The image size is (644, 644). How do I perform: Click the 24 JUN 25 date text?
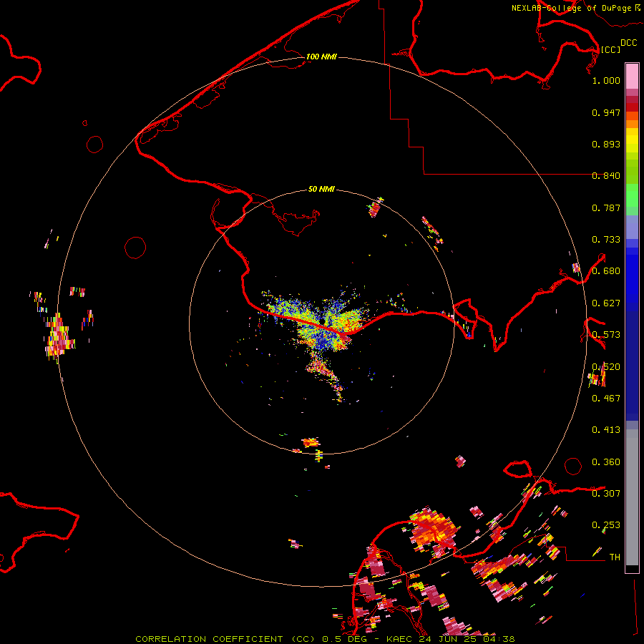pos(447,639)
